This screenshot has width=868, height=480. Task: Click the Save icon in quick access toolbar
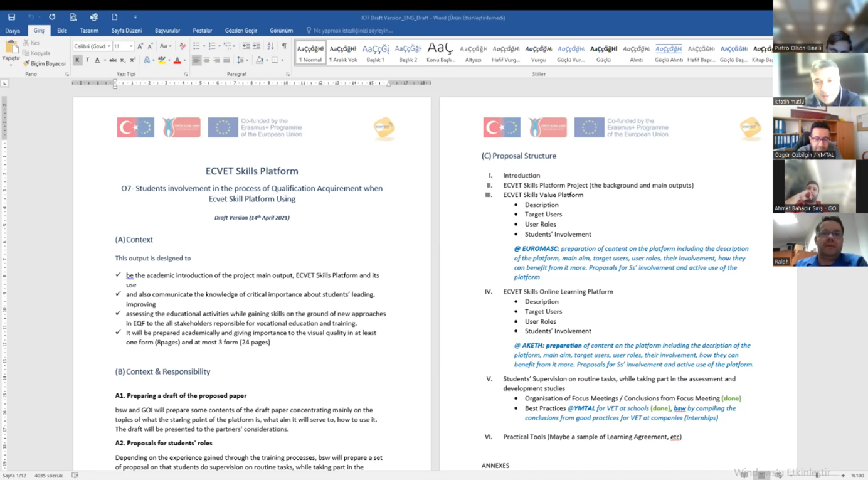tap(11, 18)
